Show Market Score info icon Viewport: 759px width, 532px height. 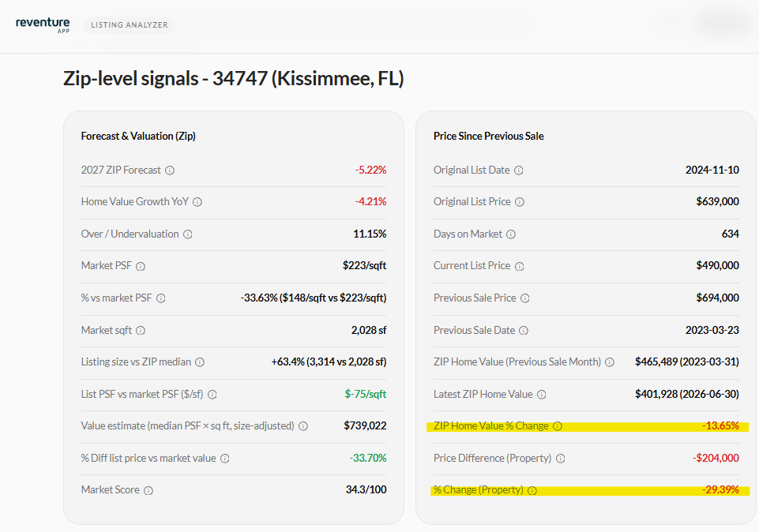click(148, 490)
